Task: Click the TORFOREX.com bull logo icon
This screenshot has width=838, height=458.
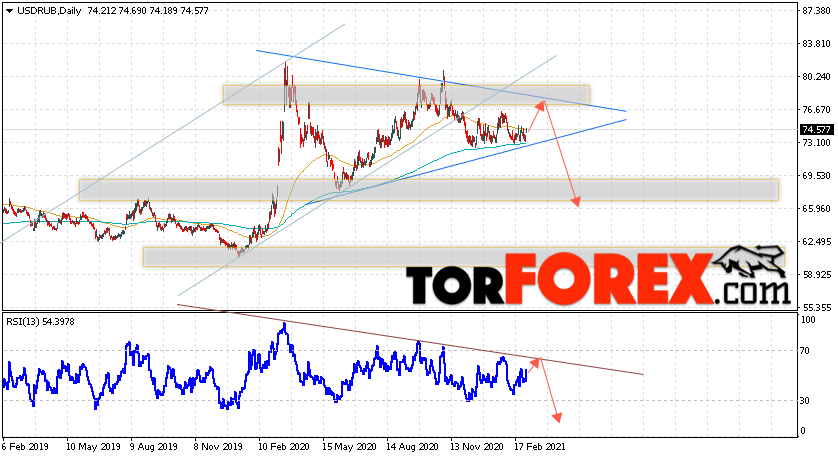Action: point(751,262)
